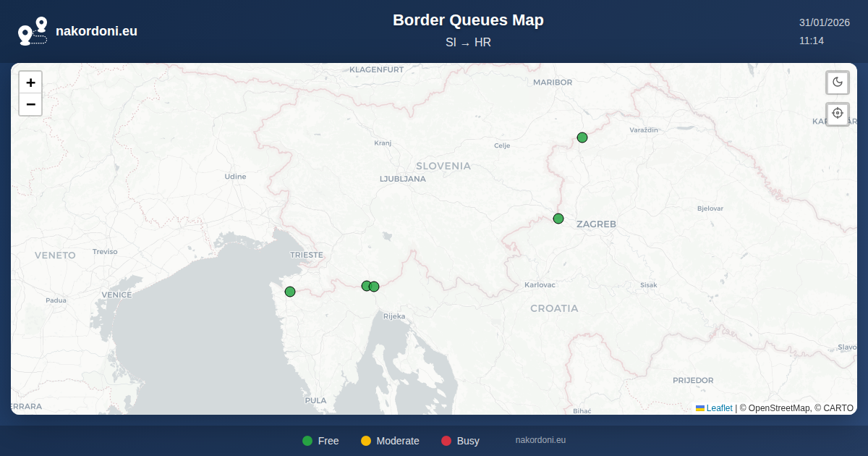
Task: Click the nakordoni.eu footer text
Action: click(x=540, y=440)
